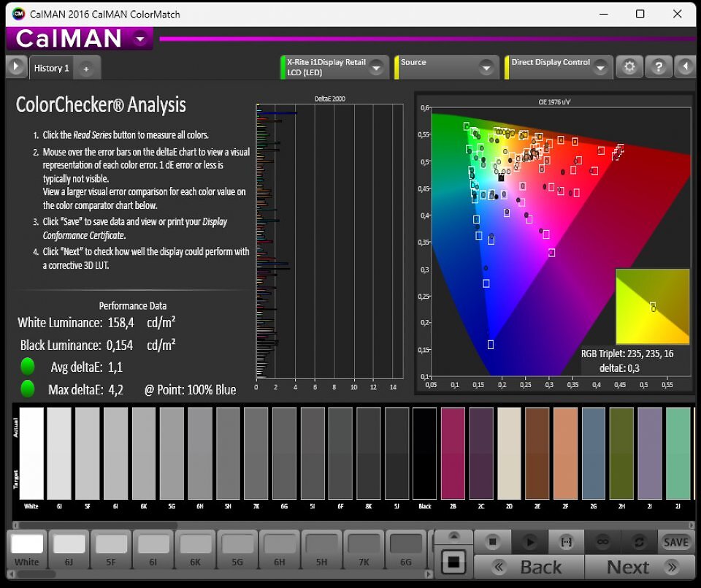The image size is (701, 588).
Task: Click the 2C dark purple comparator swatch
Action: pos(481,453)
